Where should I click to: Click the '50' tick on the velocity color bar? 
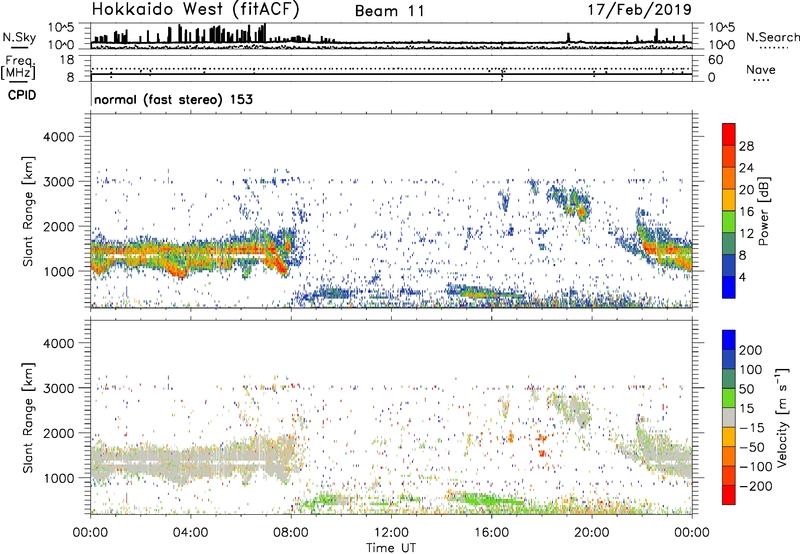[x=746, y=389]
